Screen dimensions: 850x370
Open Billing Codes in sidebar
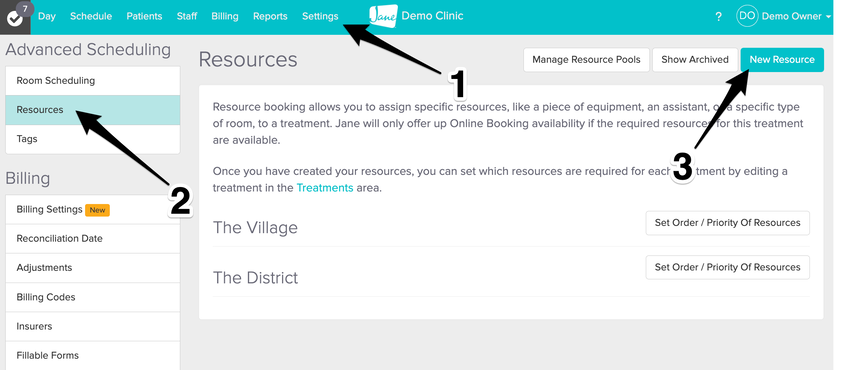(x=93, y=297)
